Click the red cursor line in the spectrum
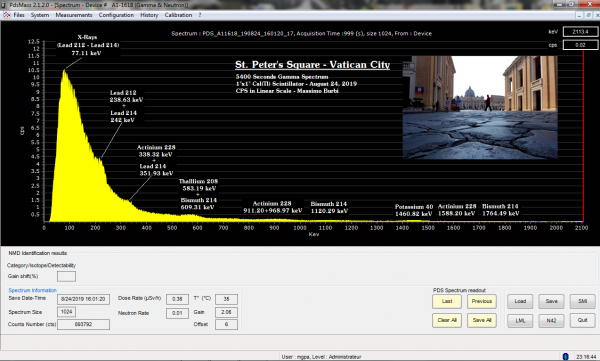 pyautogui.click(x=583, y=136)
